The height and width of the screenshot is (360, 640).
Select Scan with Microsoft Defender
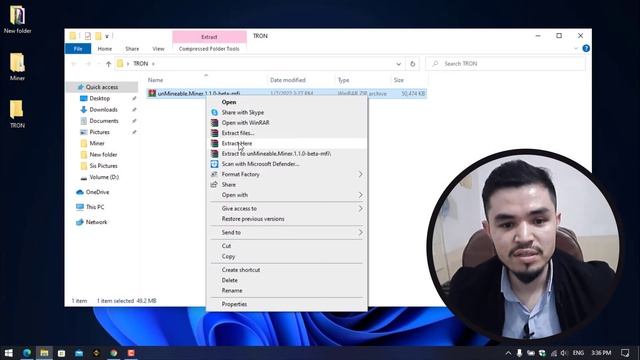260,164
